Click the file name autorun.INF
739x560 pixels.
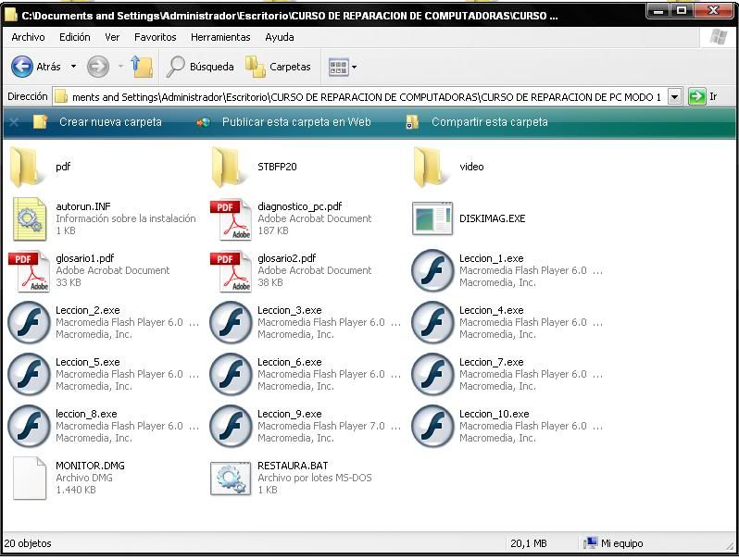click(x=83, y=206)
